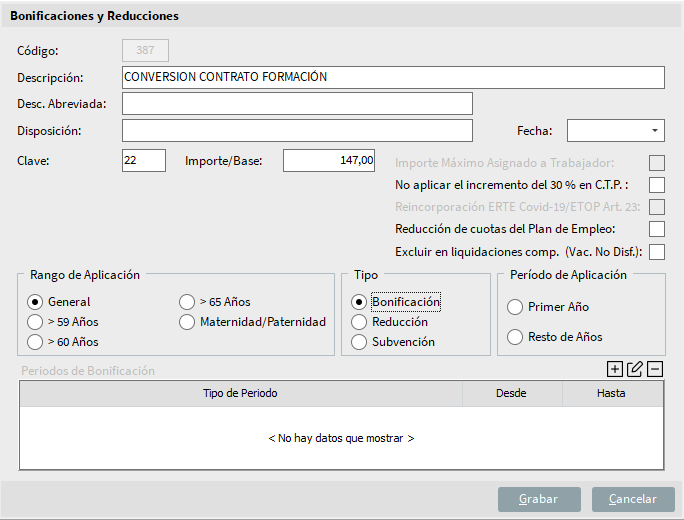Screen dimensions: 684x520
Task: Sort by the 'Tipo de Periodo' column header
Action: pyautogui.click(x=241, y=393)
